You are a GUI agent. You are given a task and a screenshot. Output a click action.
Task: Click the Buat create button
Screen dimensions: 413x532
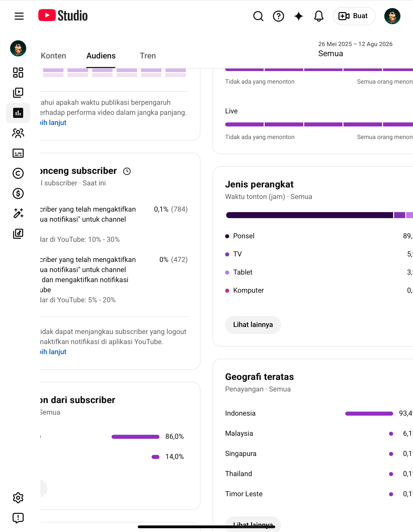pyautogui.click(x=354, y=16)
